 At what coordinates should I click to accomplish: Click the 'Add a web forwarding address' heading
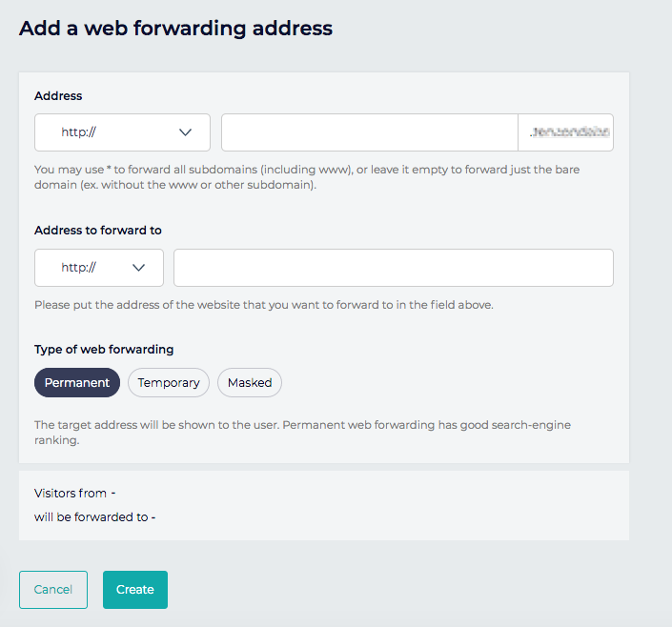pos(176,28)
